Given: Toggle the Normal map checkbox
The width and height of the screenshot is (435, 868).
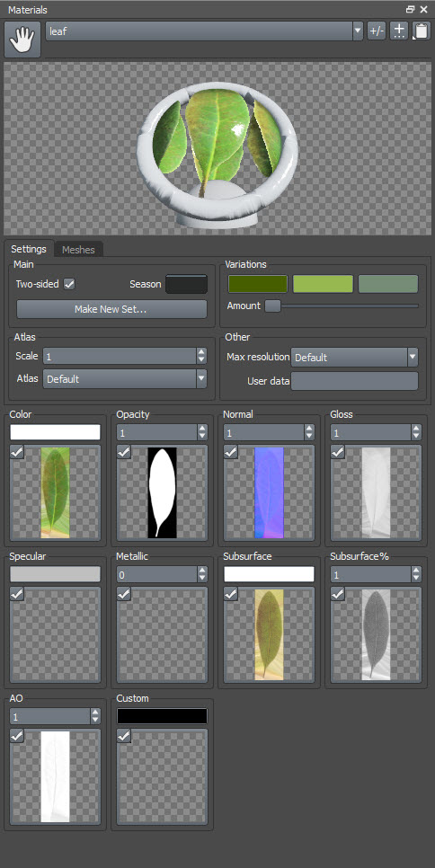Looking at the screenshot, I should (230, 452).
